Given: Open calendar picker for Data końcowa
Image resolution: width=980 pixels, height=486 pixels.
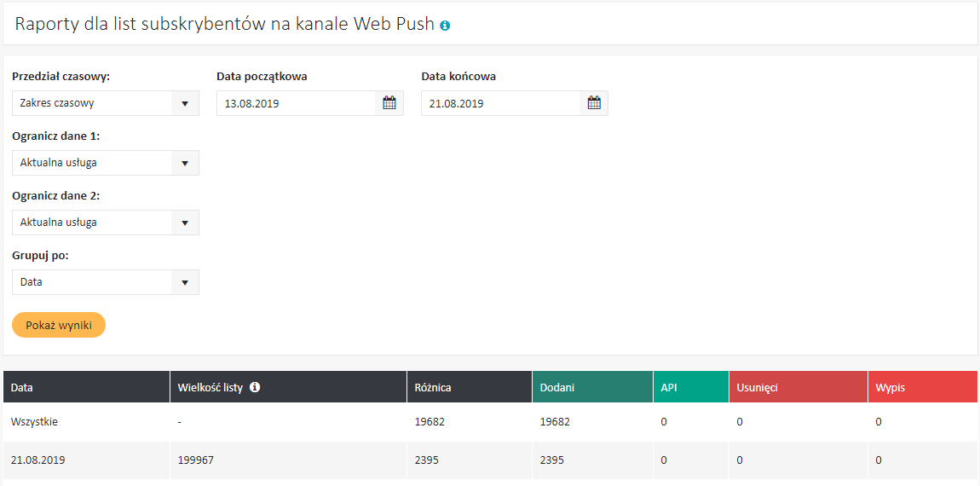Looking at the screenshot, I should click(x=594, y=103).
